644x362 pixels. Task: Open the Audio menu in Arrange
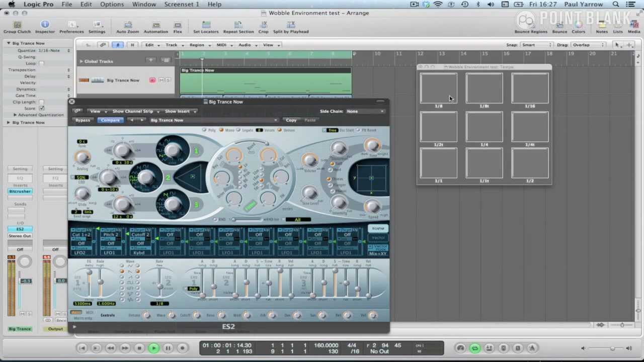(x=247, y=45)
